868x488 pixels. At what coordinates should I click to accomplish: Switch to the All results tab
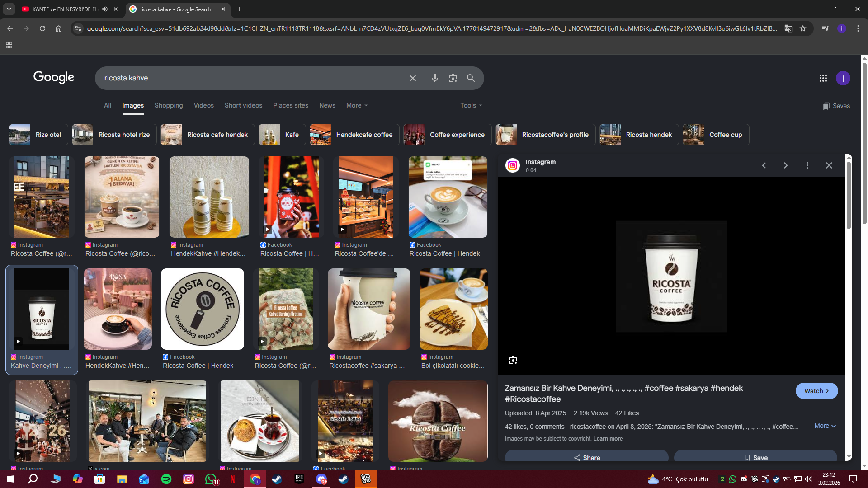click(108, 105)
